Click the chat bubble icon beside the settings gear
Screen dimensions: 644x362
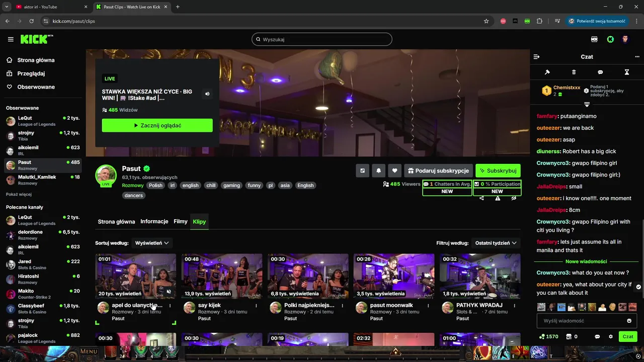598,337
